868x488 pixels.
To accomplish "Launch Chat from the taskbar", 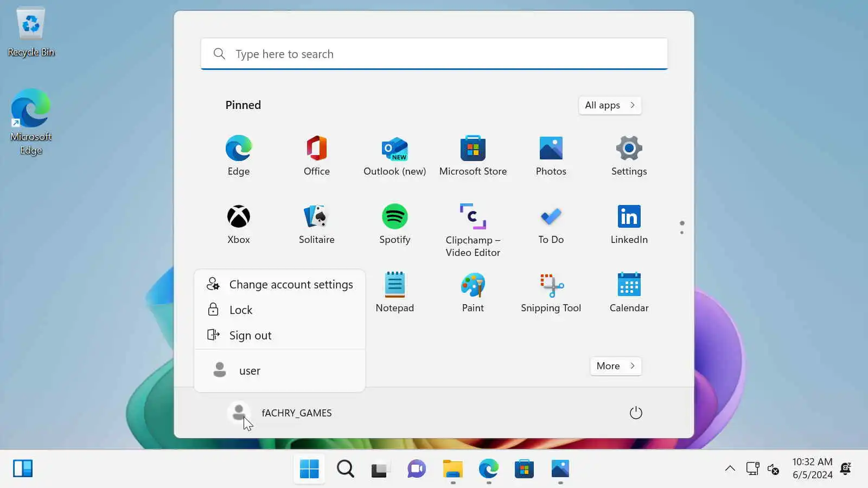I will click(x=417, y=469).
